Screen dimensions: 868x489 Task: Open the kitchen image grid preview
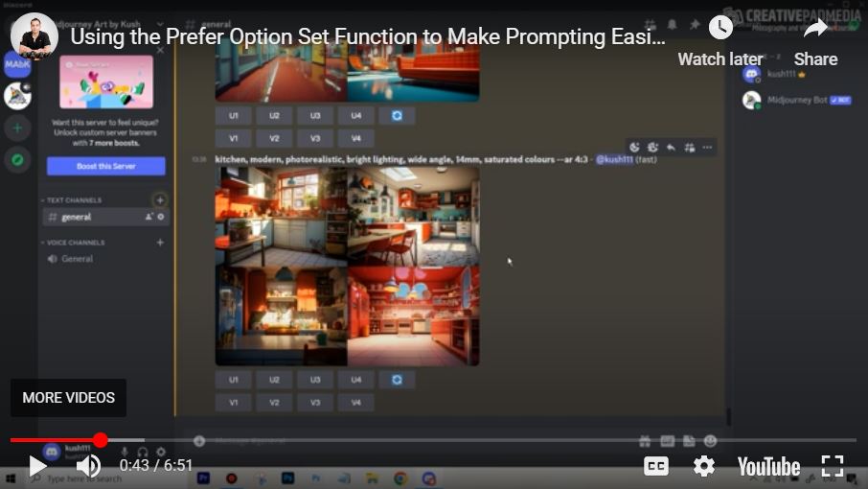pyautogui.click(x=347, y=267)
